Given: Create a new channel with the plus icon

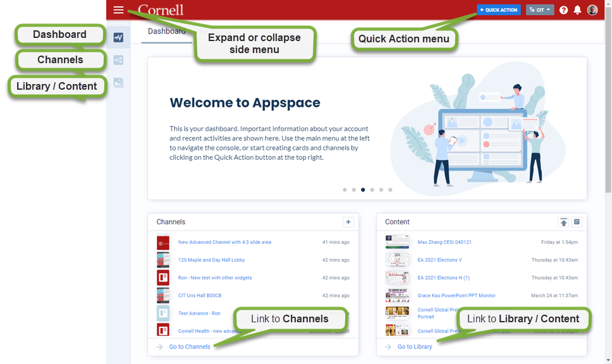Looking at the screenshot, I should pos(348,222).
